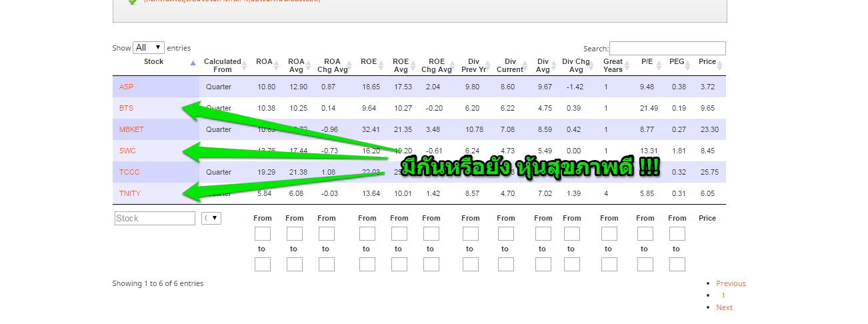Viewport: 868px width, 324px height.
Task: Open the BTS stock link
Action: pos(126,108)
